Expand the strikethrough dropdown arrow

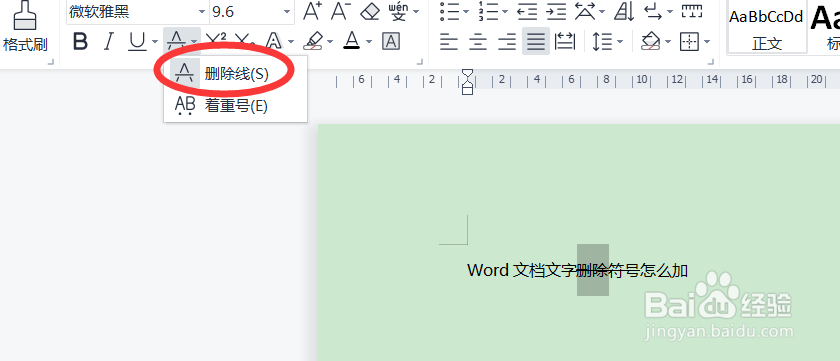(x=193, y=41)
